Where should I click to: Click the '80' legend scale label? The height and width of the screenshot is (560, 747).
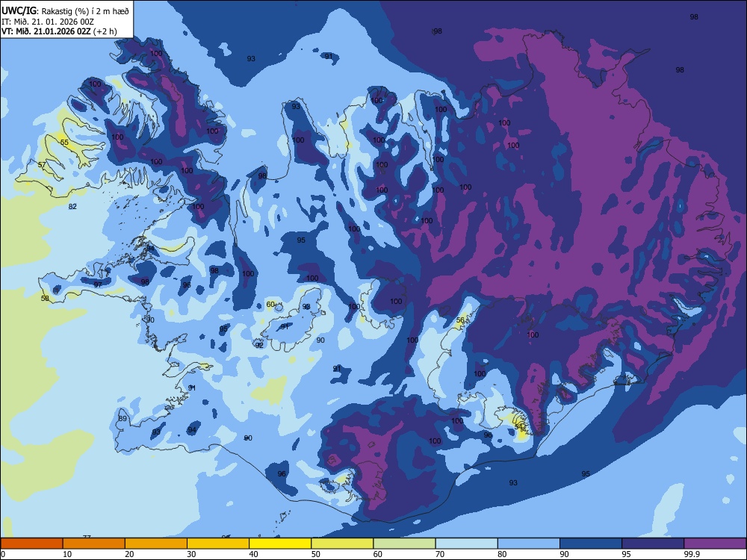502,554
